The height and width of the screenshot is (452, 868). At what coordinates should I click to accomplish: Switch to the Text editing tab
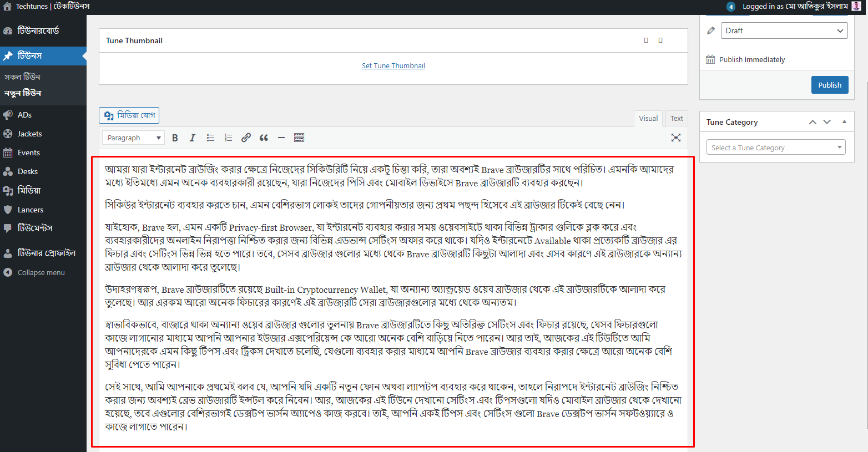[676, 118]
